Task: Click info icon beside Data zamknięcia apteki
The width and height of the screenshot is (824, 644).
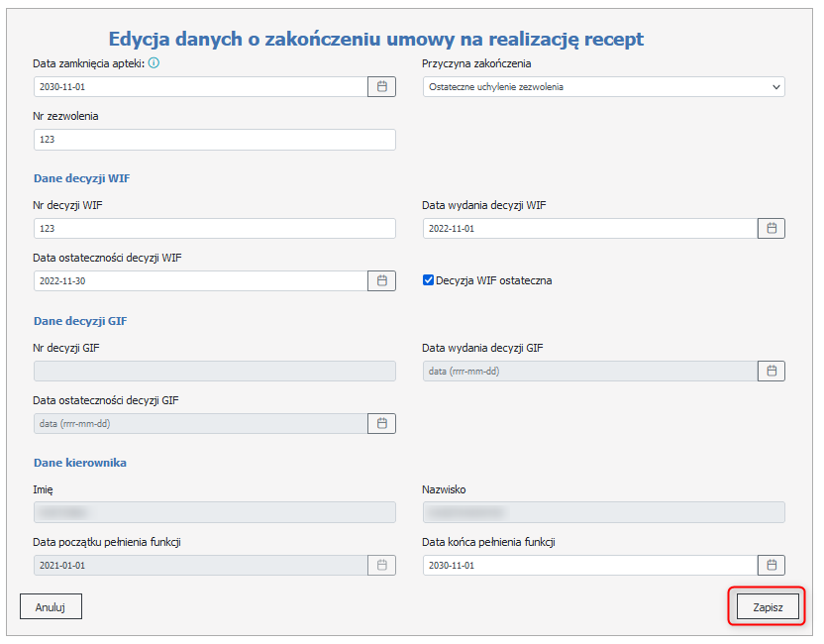Action: pyautogui.click(x=154, y=63)
